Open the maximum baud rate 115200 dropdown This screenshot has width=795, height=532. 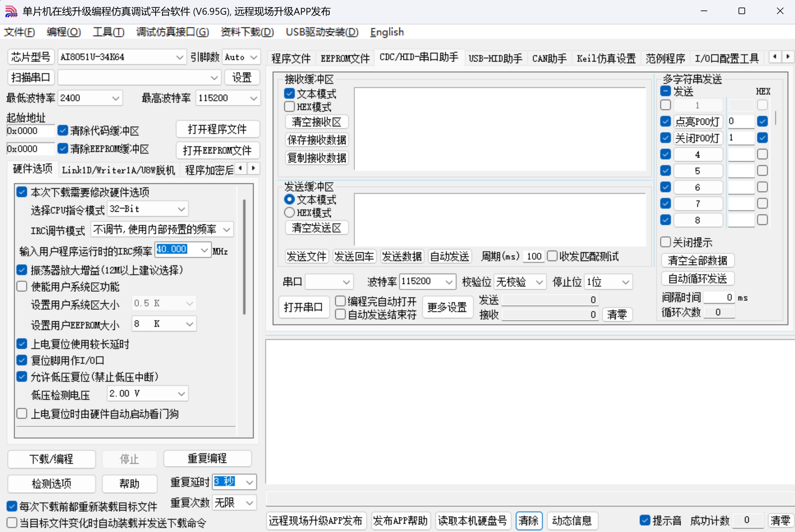[x=253, y=98]
